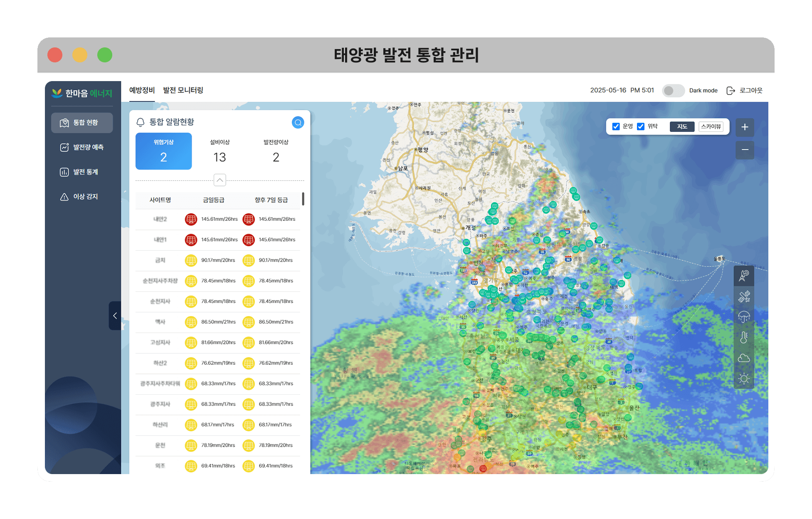812x519 pixels.
Task: Uncheck the 운영 checkbox
Action: pyautogui.click(x=616, y=126)
